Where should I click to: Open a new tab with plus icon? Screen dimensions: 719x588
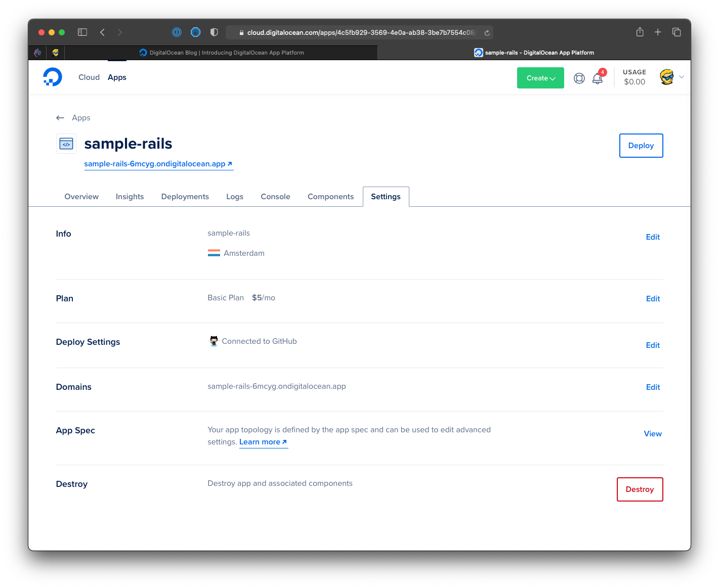658,32
